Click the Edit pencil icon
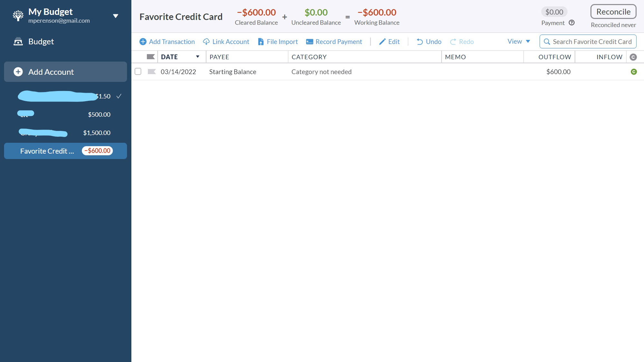Screen dimensions: 644x362 [382, 42]
